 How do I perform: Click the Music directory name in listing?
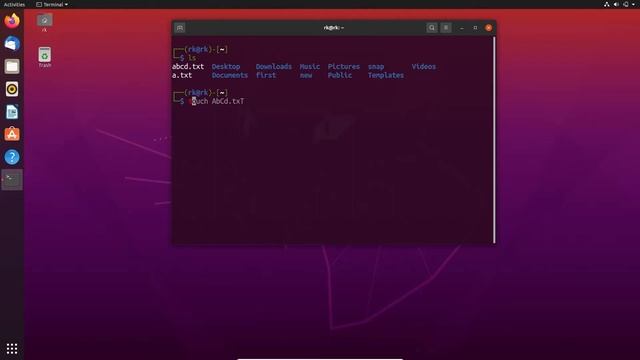[310, 67]
